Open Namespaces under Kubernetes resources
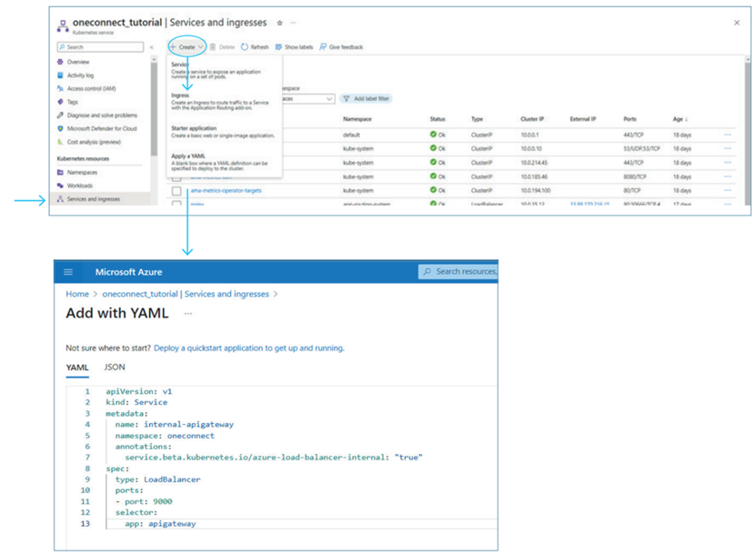756x555 pixels. 82,172
